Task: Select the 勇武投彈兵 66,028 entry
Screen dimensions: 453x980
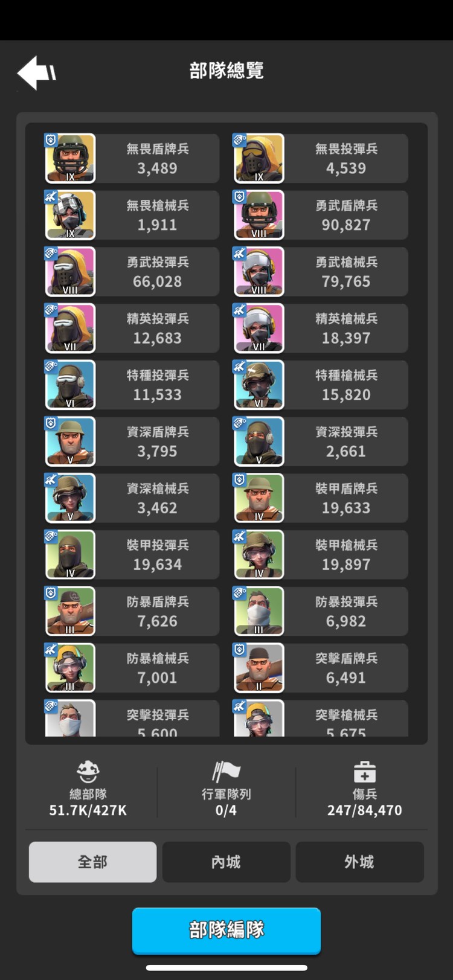Action: coord(132,272)
